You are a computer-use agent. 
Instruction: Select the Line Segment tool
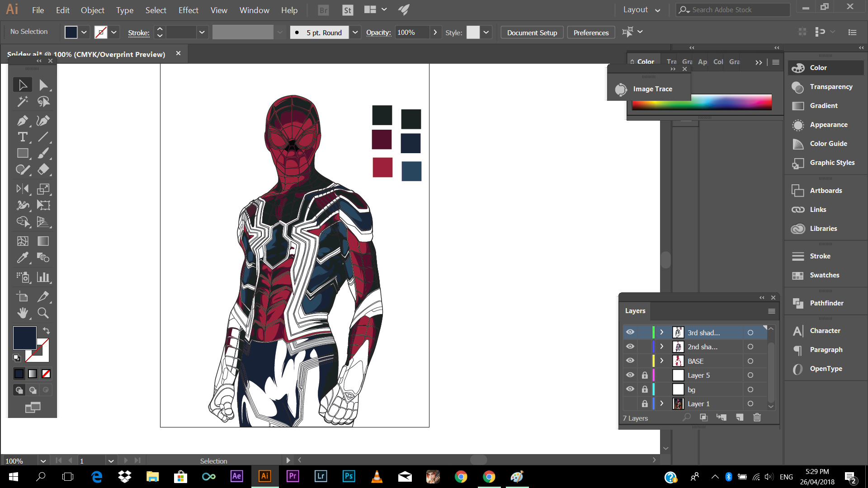[x=43, y=137]
